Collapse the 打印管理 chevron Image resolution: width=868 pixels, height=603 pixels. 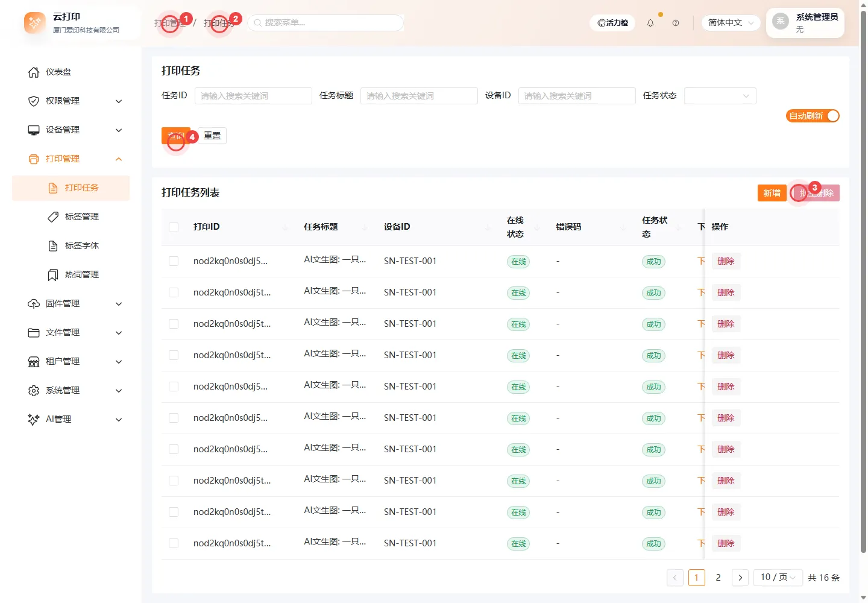tap(119, 159)
